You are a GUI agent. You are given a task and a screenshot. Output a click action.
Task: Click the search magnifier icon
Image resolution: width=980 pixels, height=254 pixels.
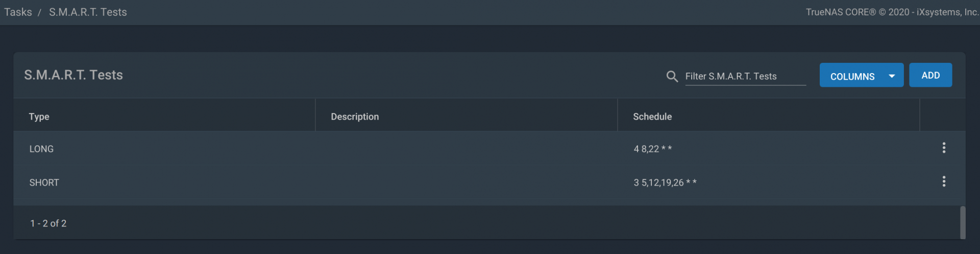[672, 77]
